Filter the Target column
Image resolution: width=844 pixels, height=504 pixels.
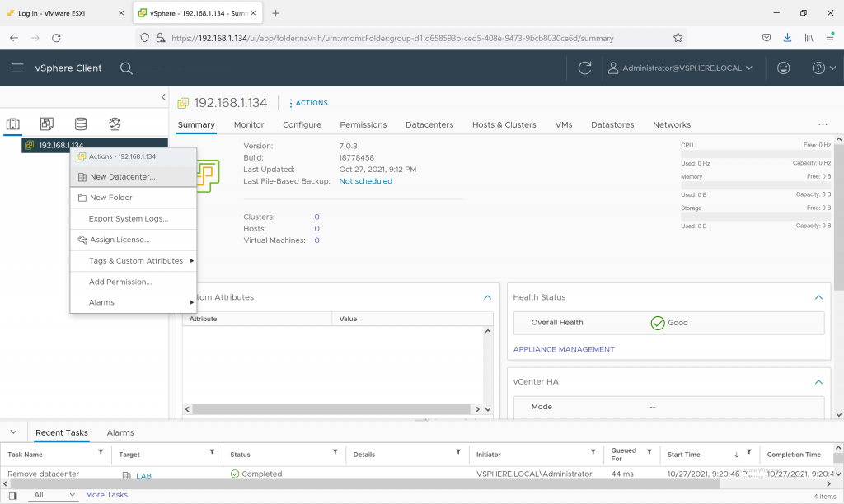212,452
